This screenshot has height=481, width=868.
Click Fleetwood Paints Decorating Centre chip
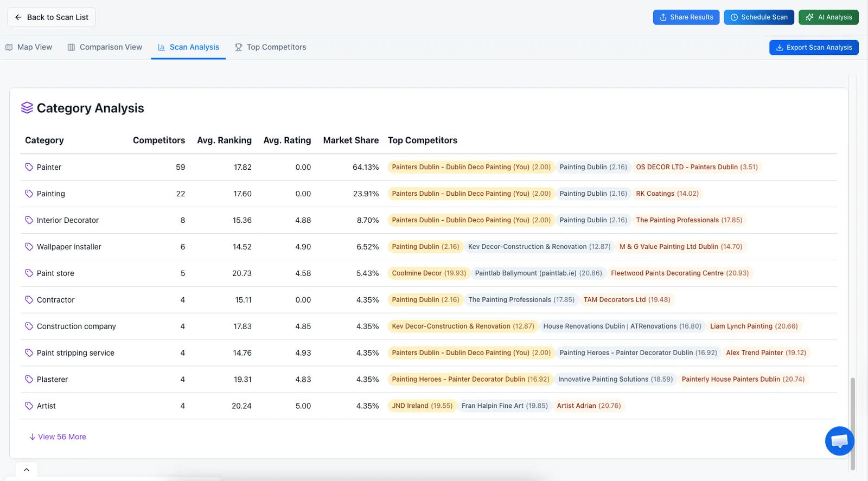pyautogui.click(x=680, y=273)
